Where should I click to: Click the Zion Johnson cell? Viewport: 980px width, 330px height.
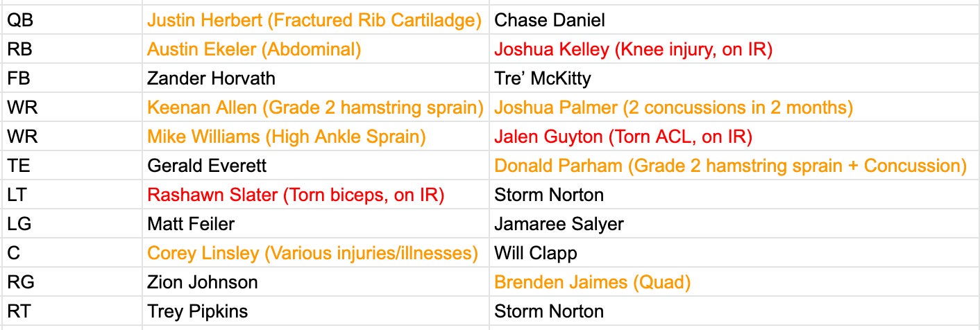click(202, 282)
